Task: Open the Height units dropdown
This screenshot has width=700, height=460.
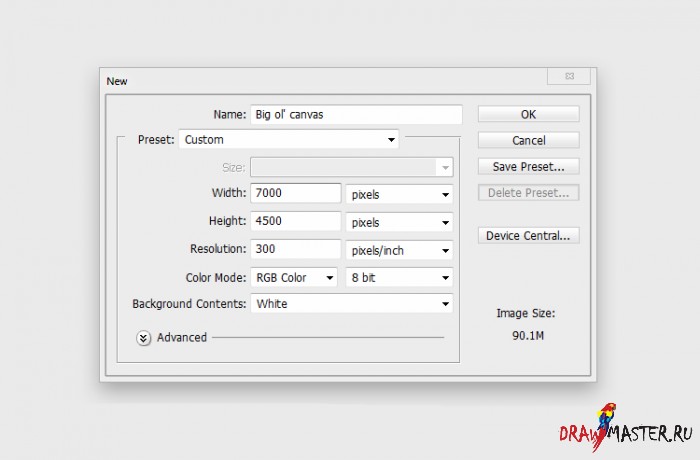Action: 400,222
